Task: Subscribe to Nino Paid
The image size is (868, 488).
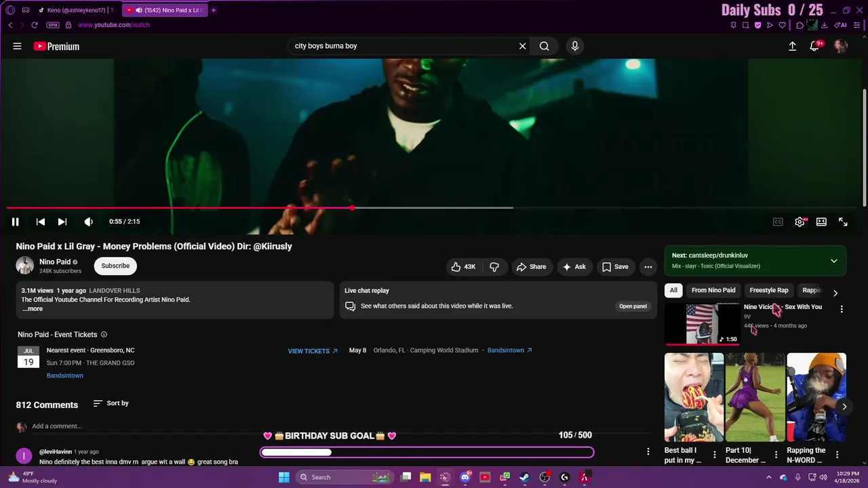Action: click(x=115, y=266)
